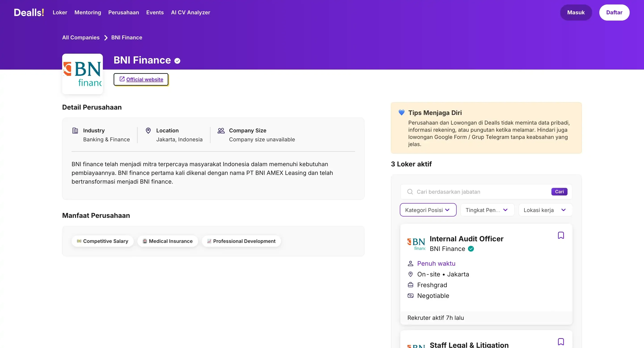Image resolution: width=644 pixels, height=348 pixels.
Task: Click Jakarta, Indonesia location value
Action: (179, 140)
